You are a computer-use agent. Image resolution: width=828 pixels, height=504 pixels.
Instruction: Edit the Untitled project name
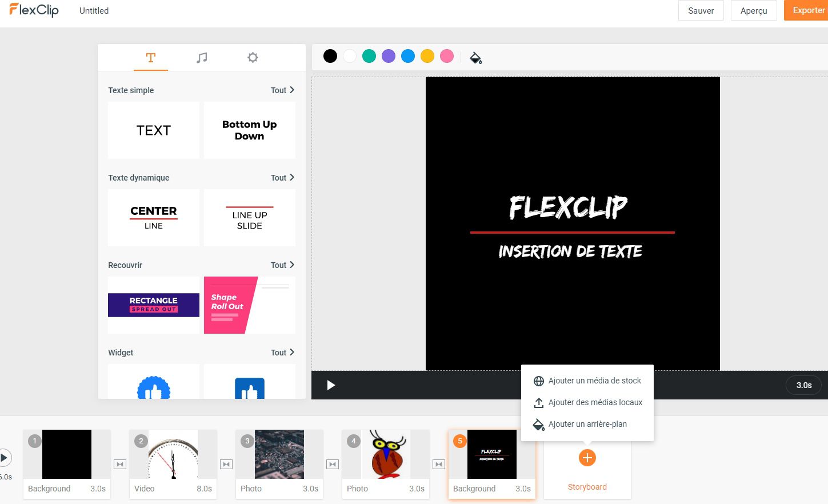pos(94,11)
